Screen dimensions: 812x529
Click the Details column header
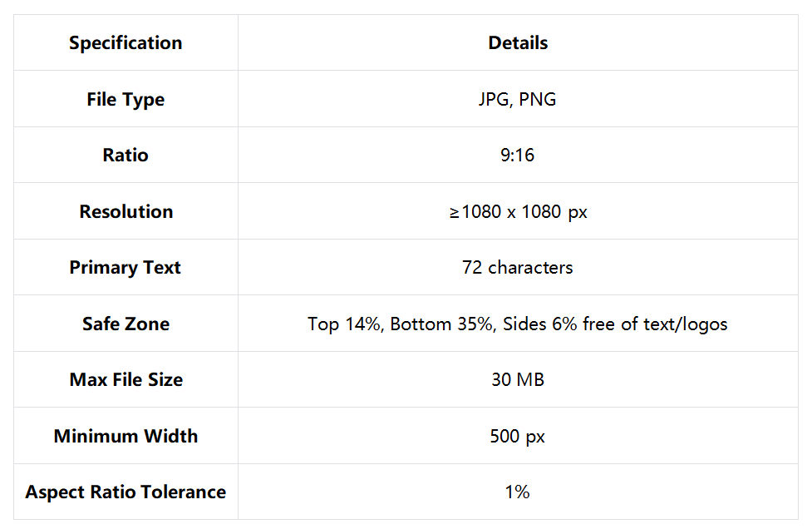click(x=518, y=43)
